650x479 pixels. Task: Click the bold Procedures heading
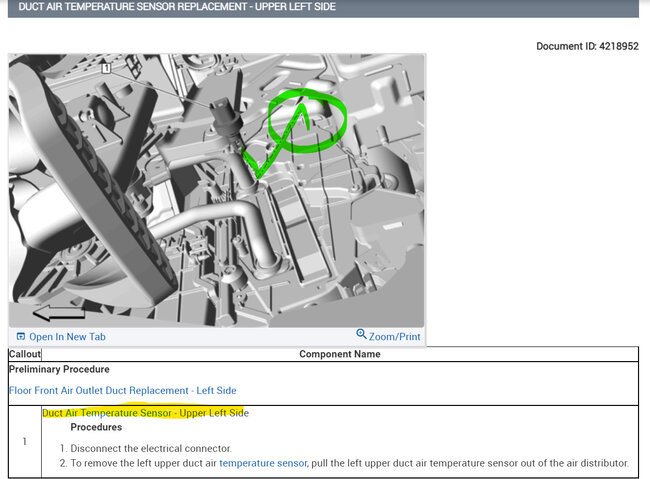click(x=96, y=427)
